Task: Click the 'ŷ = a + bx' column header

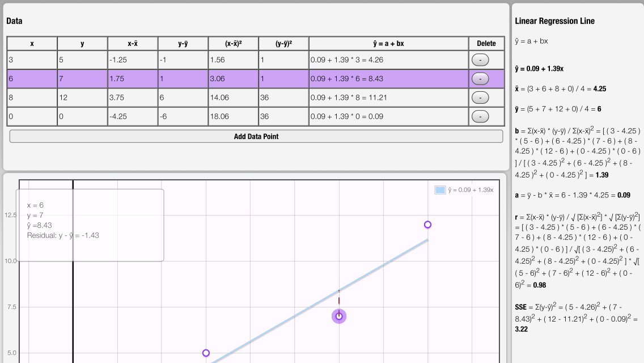Action: pyautogui.click(x=388, y=44)
